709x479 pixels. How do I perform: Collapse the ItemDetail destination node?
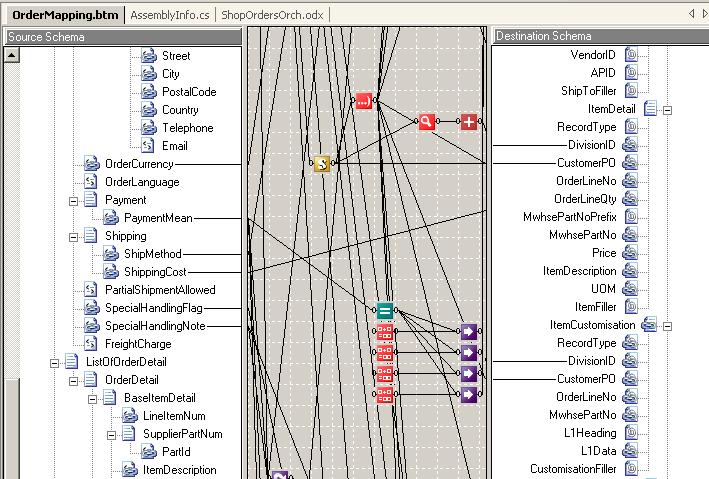[x=667, y=110]
